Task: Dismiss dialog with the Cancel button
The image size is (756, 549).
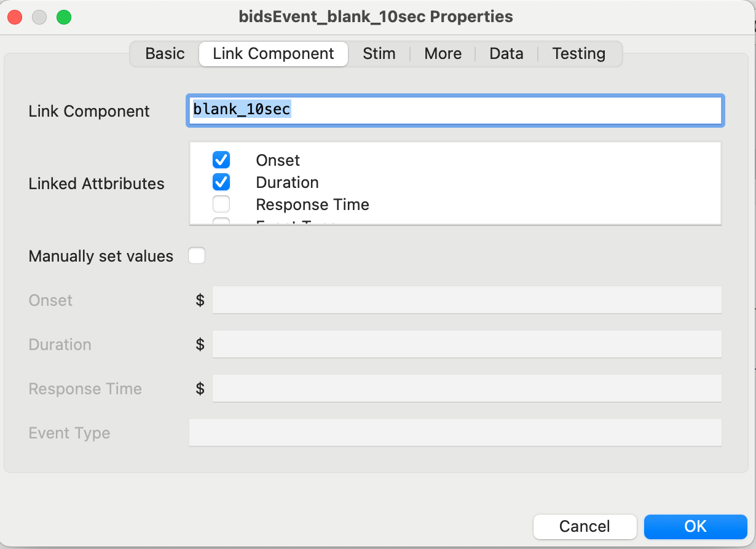Action: pos(585,526)
